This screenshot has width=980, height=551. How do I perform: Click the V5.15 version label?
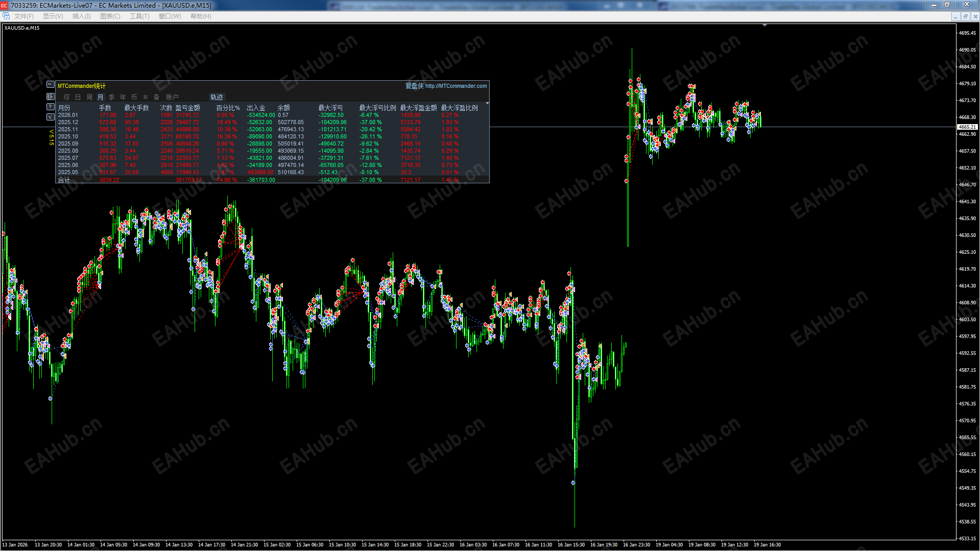click(51, 137)
